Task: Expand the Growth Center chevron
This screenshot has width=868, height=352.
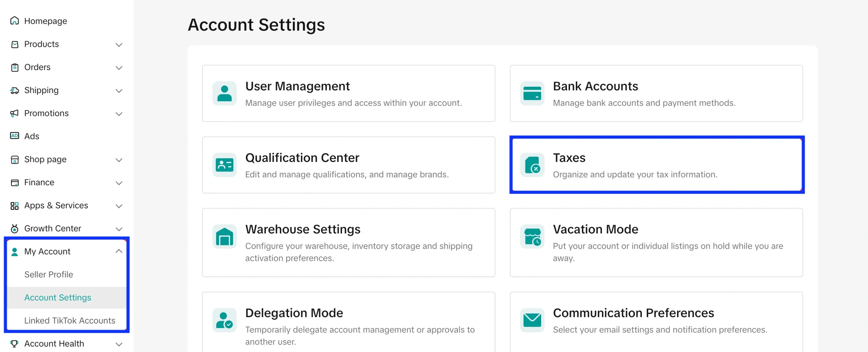Action: (119, 229)
